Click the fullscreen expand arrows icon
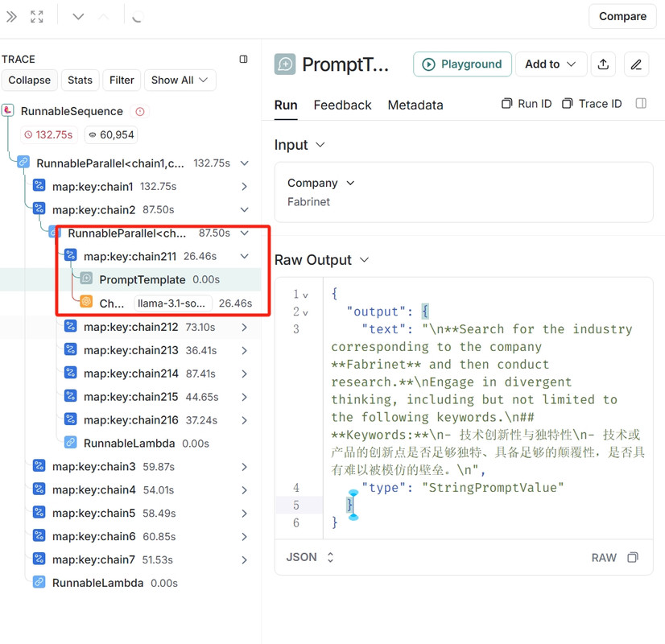 [x=37, y=16]
